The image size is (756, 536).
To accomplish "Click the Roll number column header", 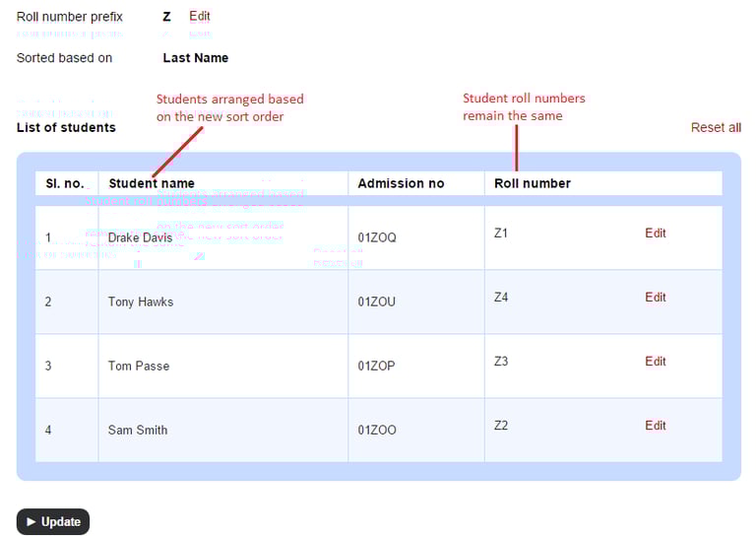I will click(533, 183).
